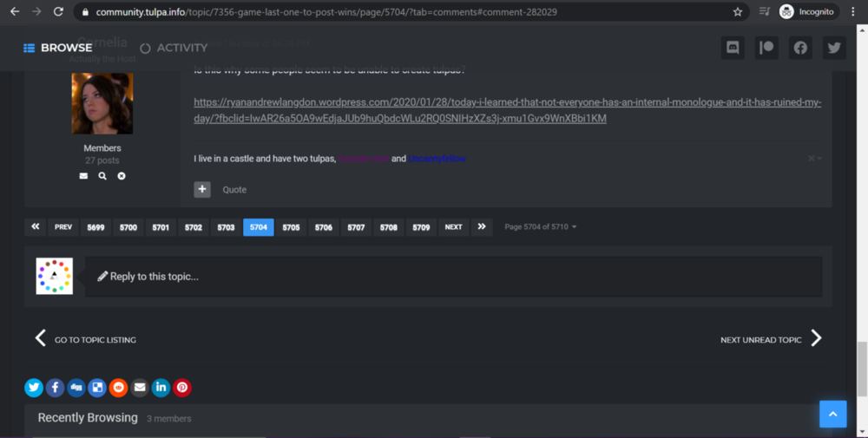Expand the Page 5704 of 5710 dropdown
This screenshot has height=438, width=868.
540,226
